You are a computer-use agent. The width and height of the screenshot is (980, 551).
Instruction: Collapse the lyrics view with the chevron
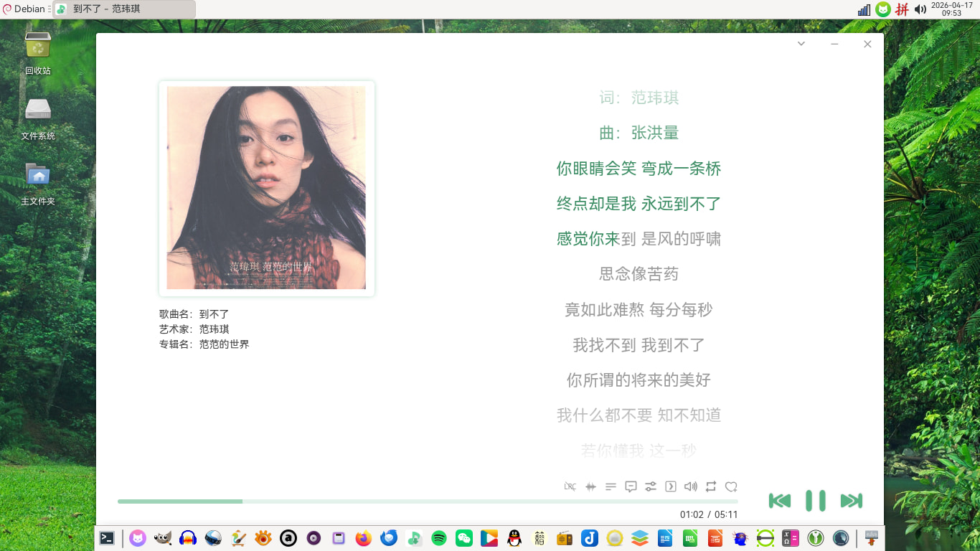tap(801, 44)
